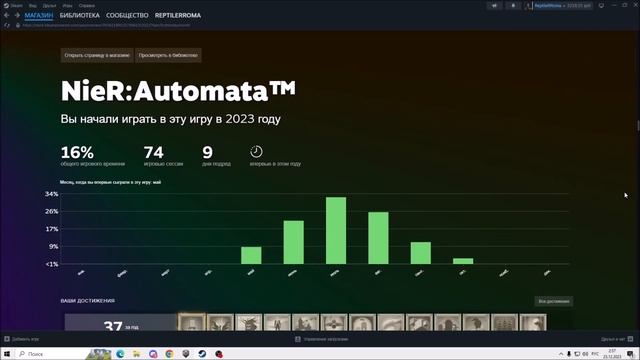
Task: Select the first gold-bordered achievement thumbnail
Action: point(192,322)
